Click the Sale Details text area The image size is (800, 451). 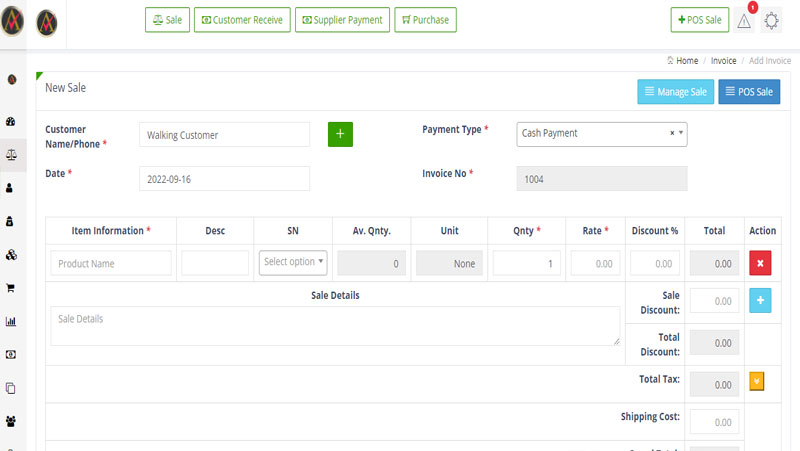pyautogui.click(x=335, y=326)
